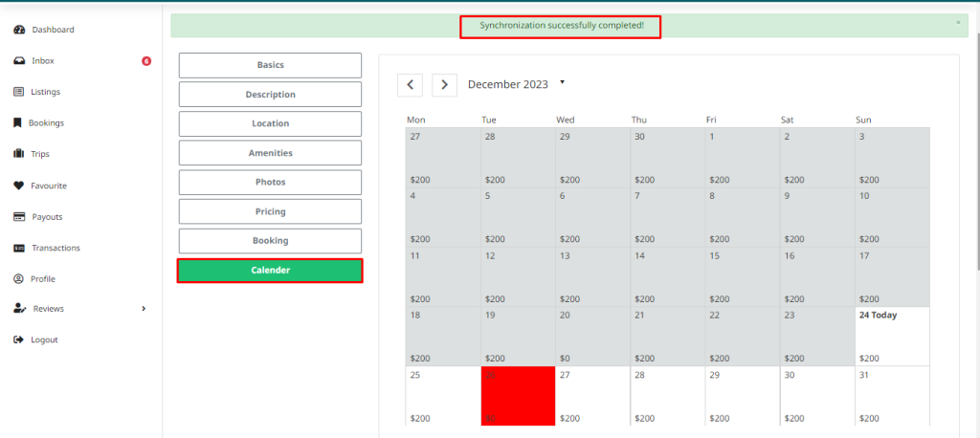980x438 pixels.
Task: Open the Profile page link
Action: 43,279
